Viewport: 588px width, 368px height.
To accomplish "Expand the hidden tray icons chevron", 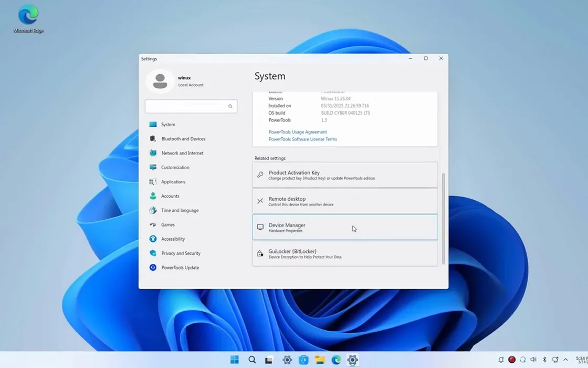I will pyautogui.click(x=565, y=360).
